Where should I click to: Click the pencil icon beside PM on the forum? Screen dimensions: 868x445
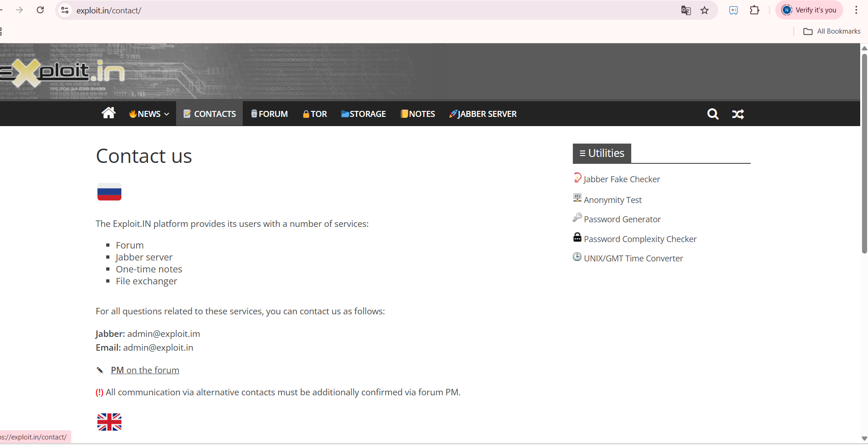tap(100, 370)
